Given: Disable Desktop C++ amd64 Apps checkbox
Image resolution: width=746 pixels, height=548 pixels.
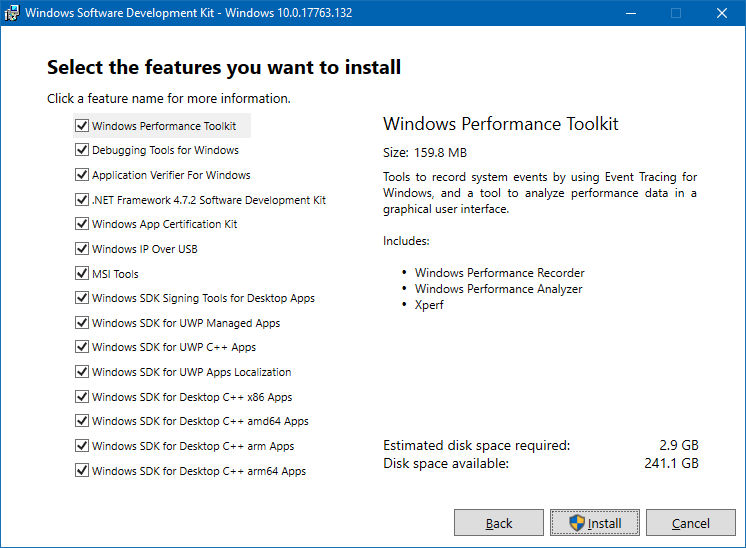Looking at the screenshot, I should [x=82, y=421].
